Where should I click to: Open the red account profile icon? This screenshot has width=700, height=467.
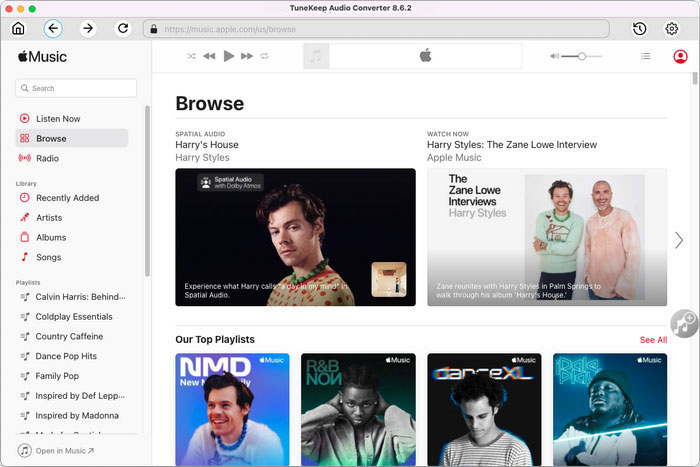[x=680, y=56]
